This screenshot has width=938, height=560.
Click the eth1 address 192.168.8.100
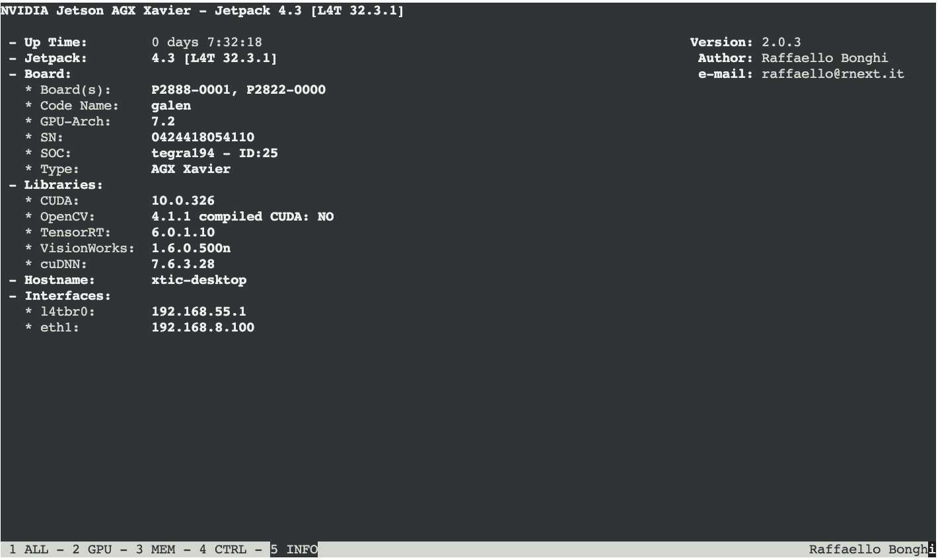[x=203, y=328]
